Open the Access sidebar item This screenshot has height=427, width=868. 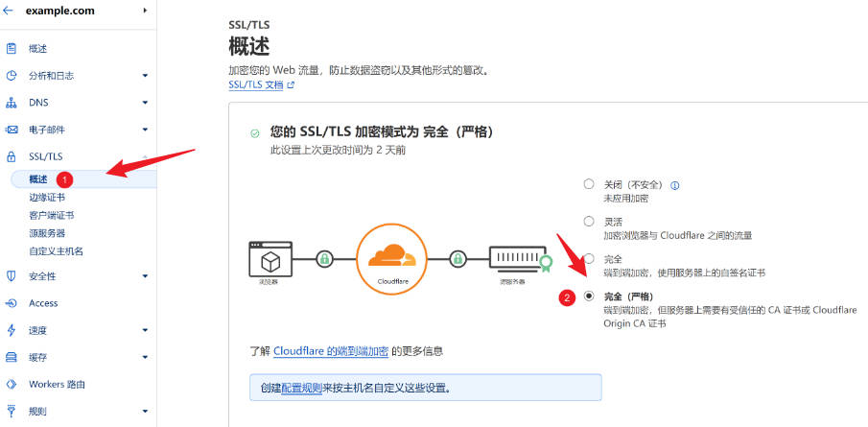click(43, 303)
